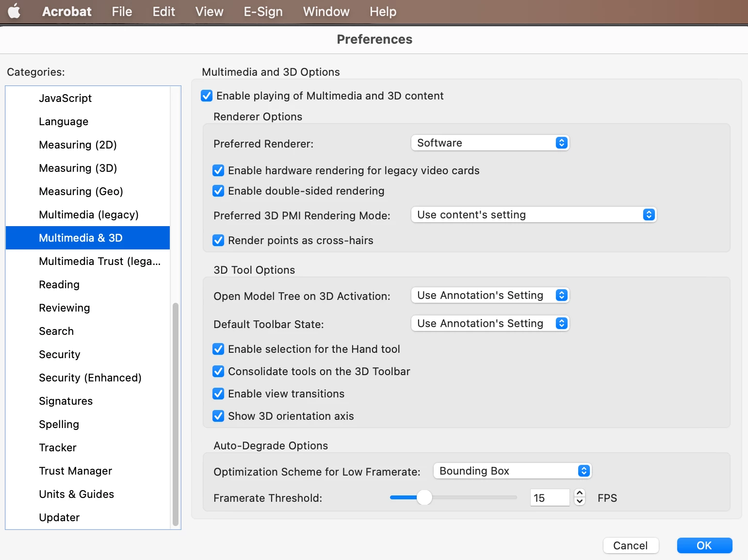This screenshot has width=748, height=560.
Task: Toggle Consolidate tools on the 3D Toolbar
Action: pos(218,371)
